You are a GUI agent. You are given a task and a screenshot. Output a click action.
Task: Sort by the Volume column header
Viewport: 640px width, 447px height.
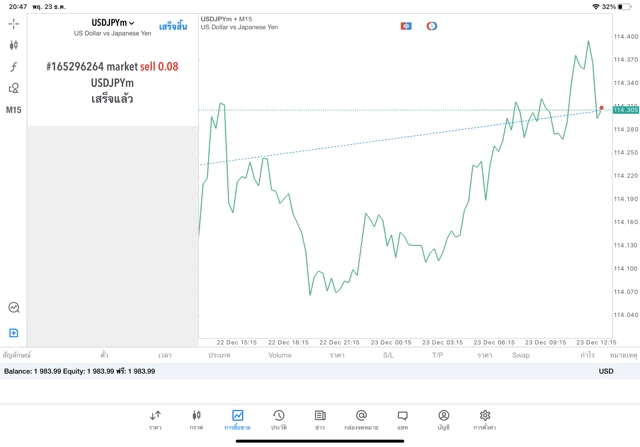tap(280, 355)
